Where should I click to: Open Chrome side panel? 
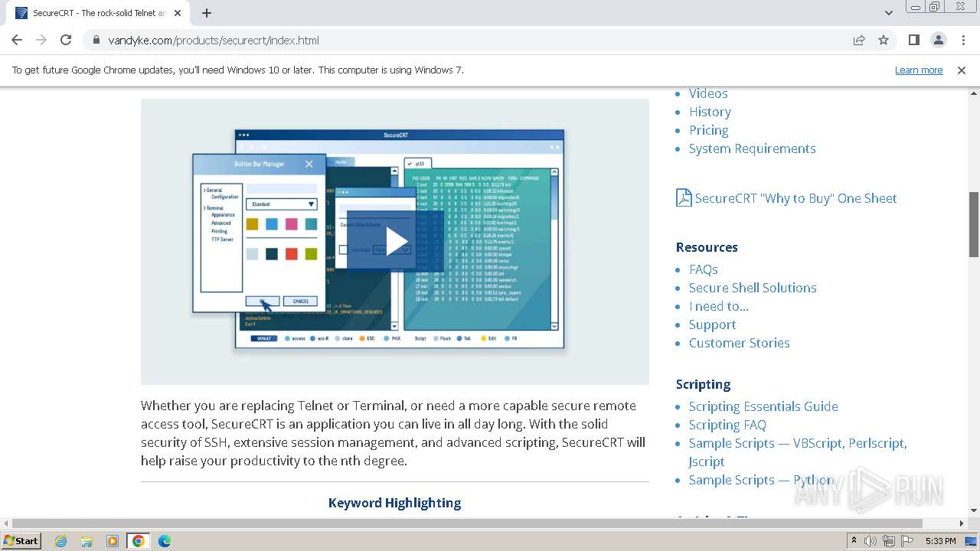click(x=913, y=40)
